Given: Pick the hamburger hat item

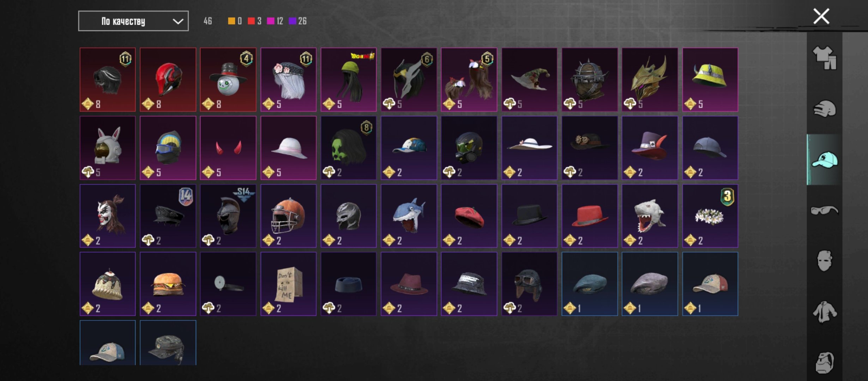Looking at the screenshot, I should [x=168, y=284].
